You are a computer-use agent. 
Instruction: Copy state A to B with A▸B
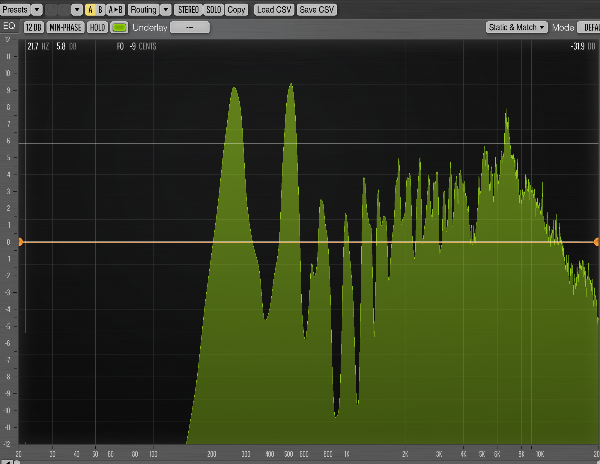[x=115, y=10]
